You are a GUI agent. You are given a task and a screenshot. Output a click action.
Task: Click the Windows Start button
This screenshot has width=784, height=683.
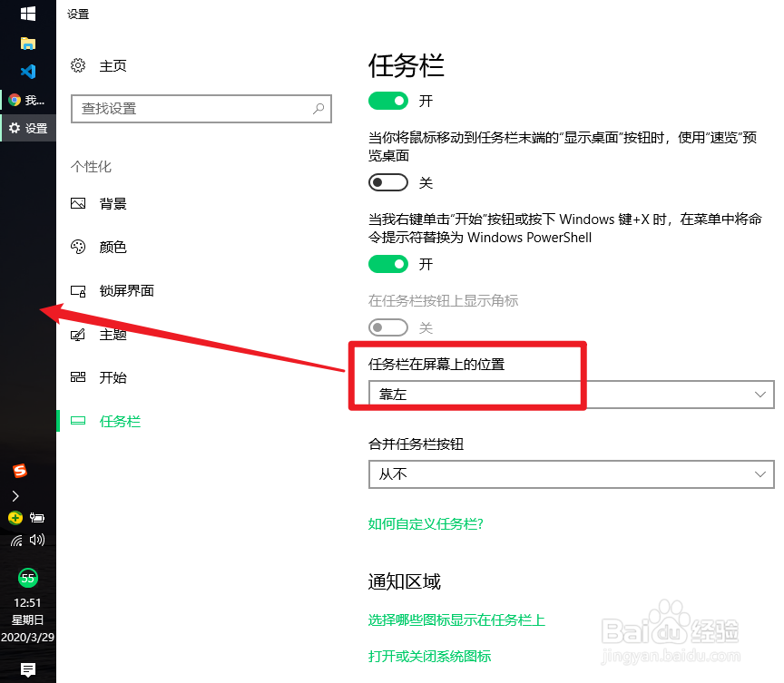tap(28, 14)
